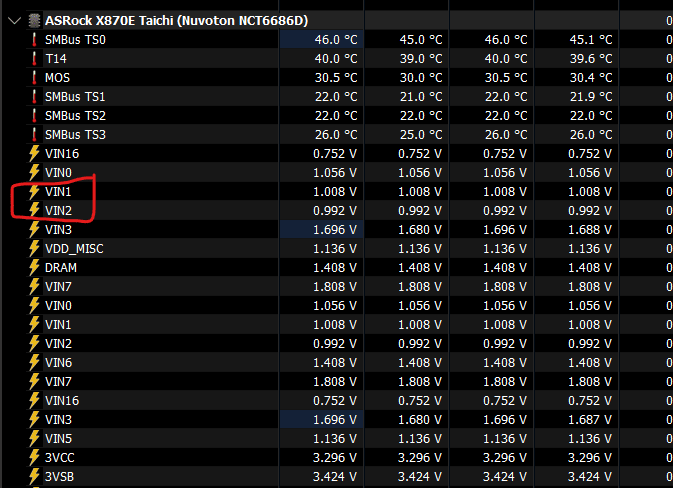Select the ASRock X870E Taichi (Nuvoton NCT6686D) header

click(176, 21)
